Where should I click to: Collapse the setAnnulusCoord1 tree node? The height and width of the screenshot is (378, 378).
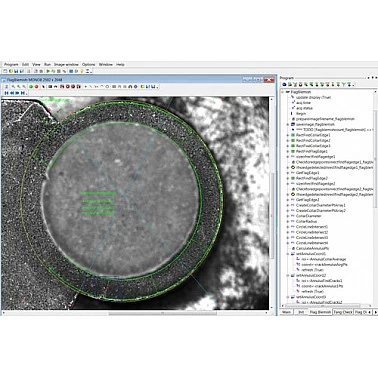(288, 254)
